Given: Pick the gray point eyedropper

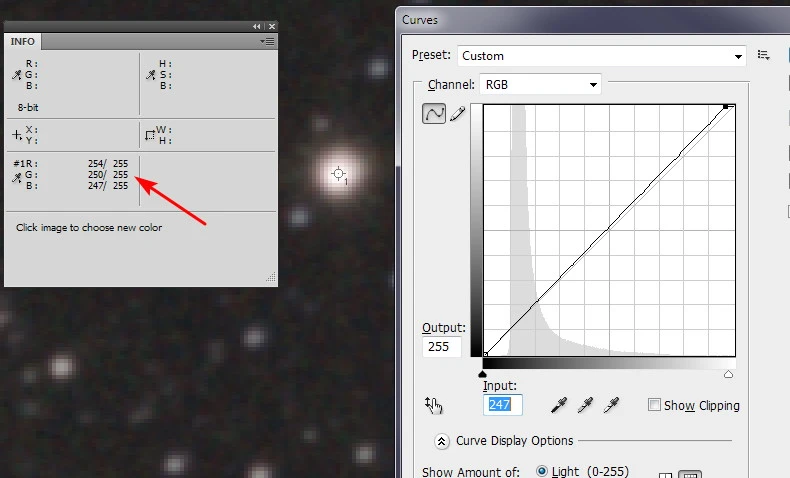Looking at the screenshot, I should [586, 405].
